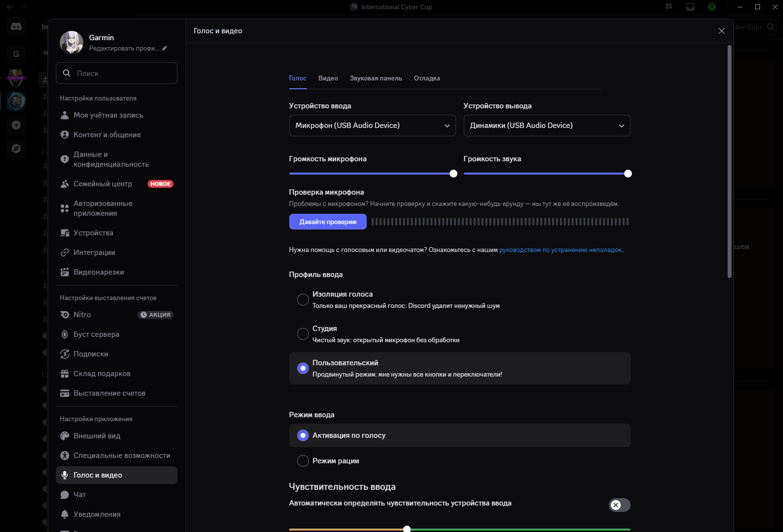Click the gift icon for Склад подарков
This screenshot has height=532, width=783.
click(x=64, y=374)
